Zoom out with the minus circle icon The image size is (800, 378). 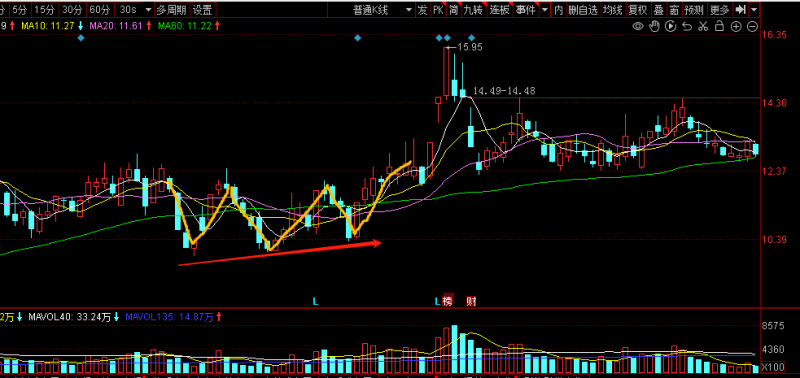coord(752,27)
